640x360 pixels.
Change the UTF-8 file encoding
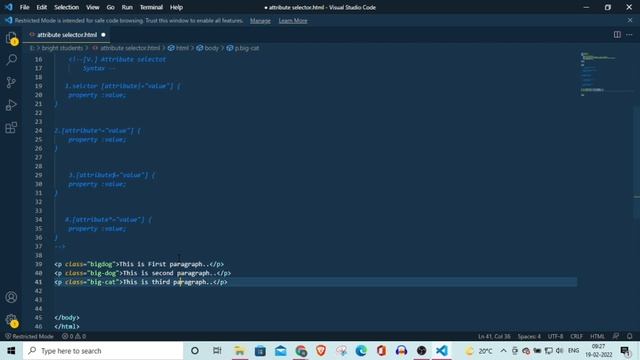[556, 336]
